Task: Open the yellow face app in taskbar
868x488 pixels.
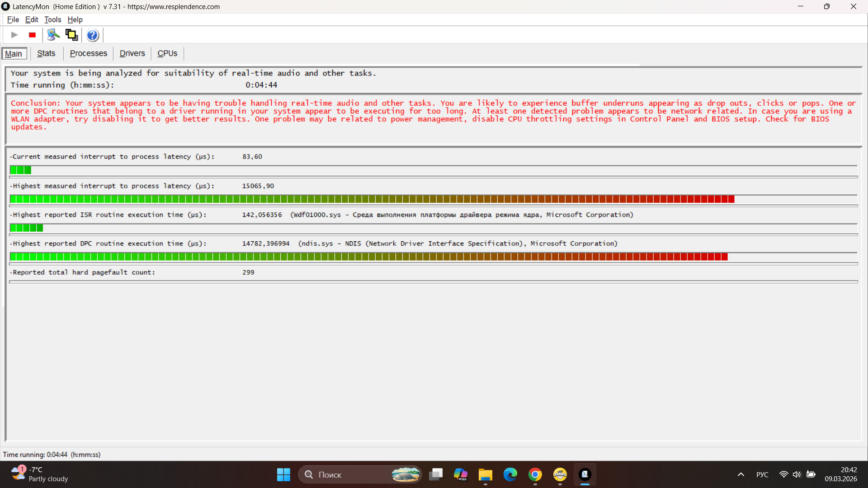Action: pos(560,474)
